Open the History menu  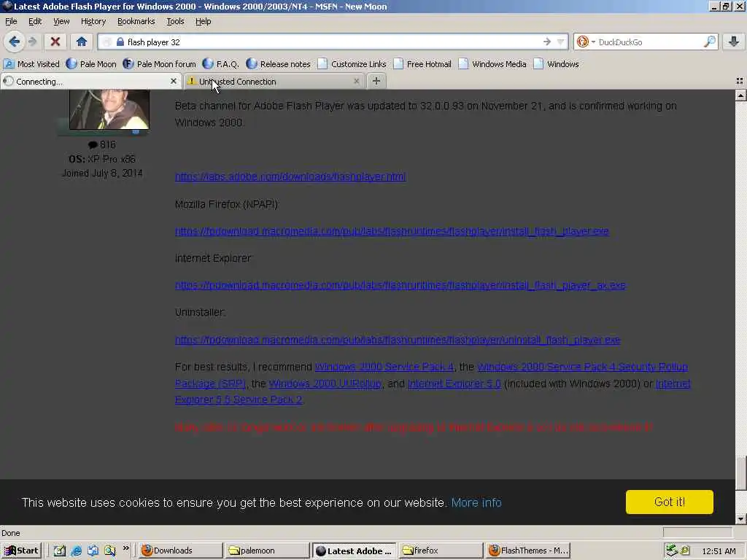(93, 21)
